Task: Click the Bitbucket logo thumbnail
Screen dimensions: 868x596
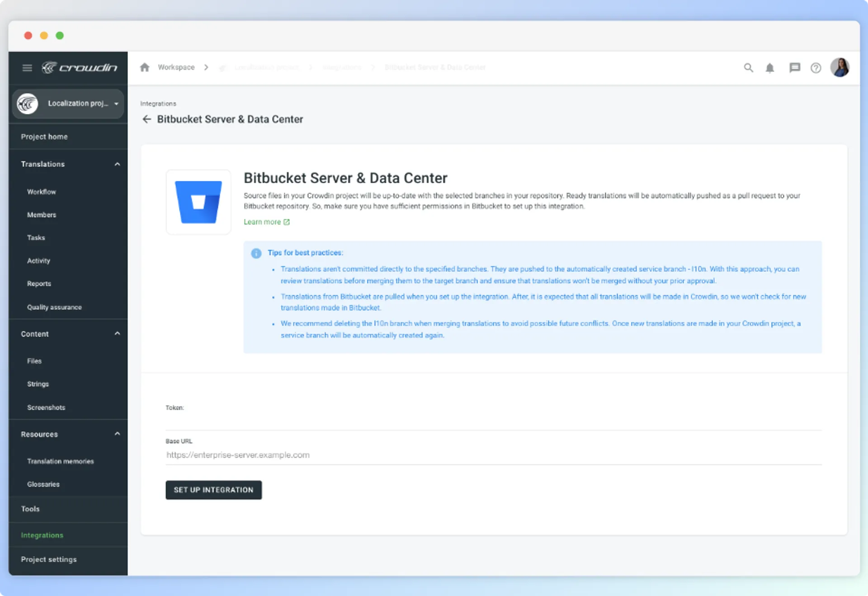Action: point(198,202)
